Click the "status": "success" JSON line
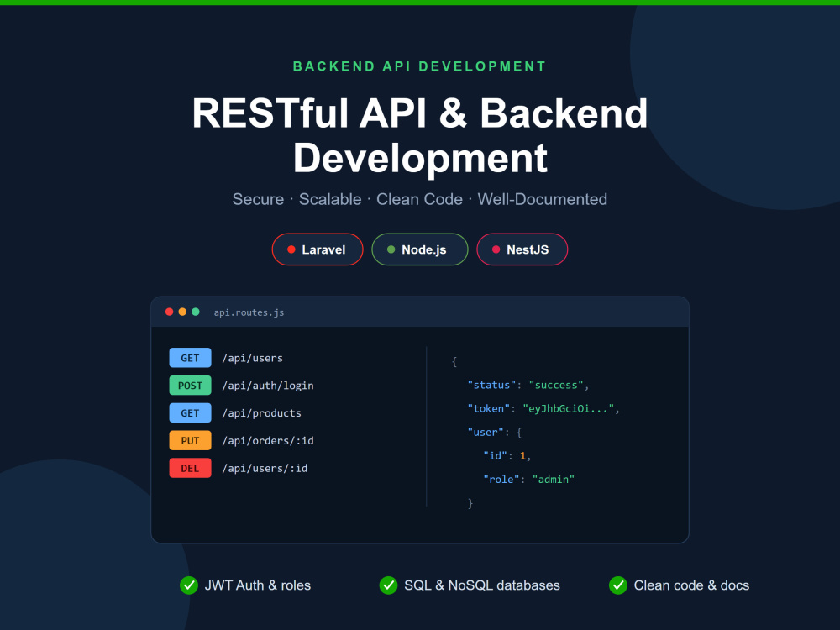This screenshot has height=630, width=840. [528, 386]
